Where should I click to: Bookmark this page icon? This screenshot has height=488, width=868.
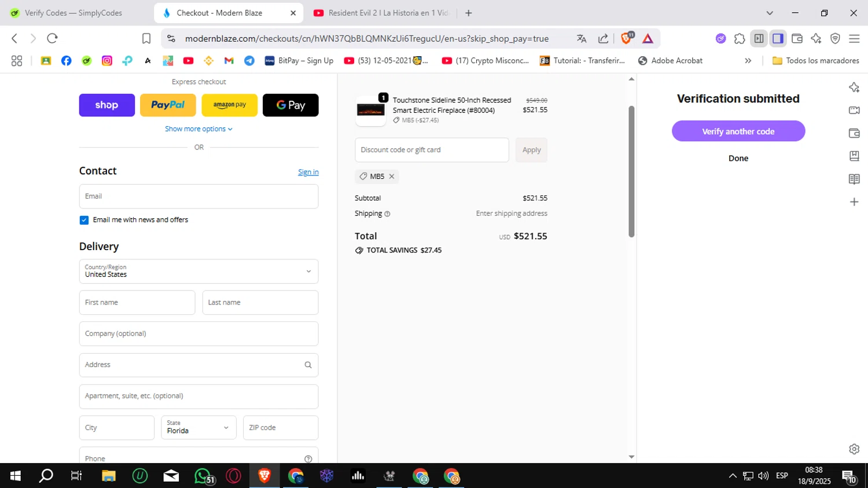(146, 38)
